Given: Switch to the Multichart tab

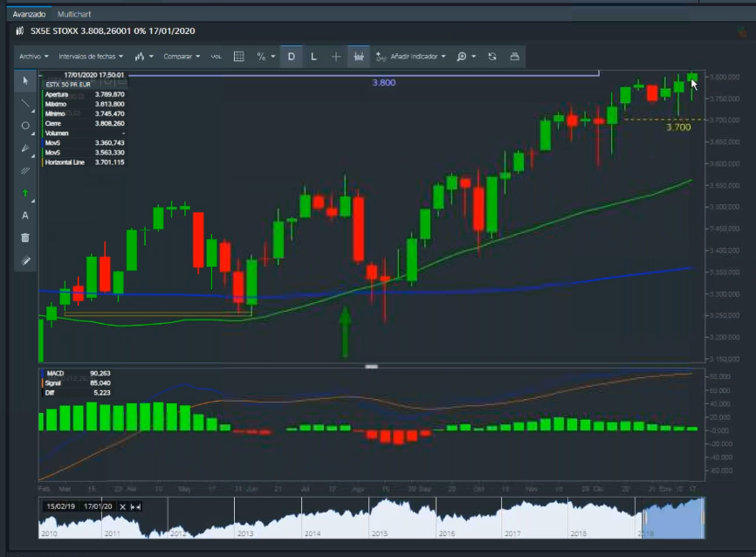Looking at the screenshot, I should click(x=74, y=14).
